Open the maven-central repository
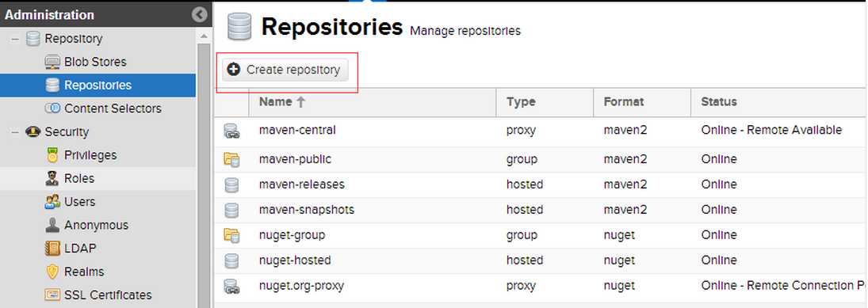The width and height of the screenshot is (868, 308). tap(297, 131)
